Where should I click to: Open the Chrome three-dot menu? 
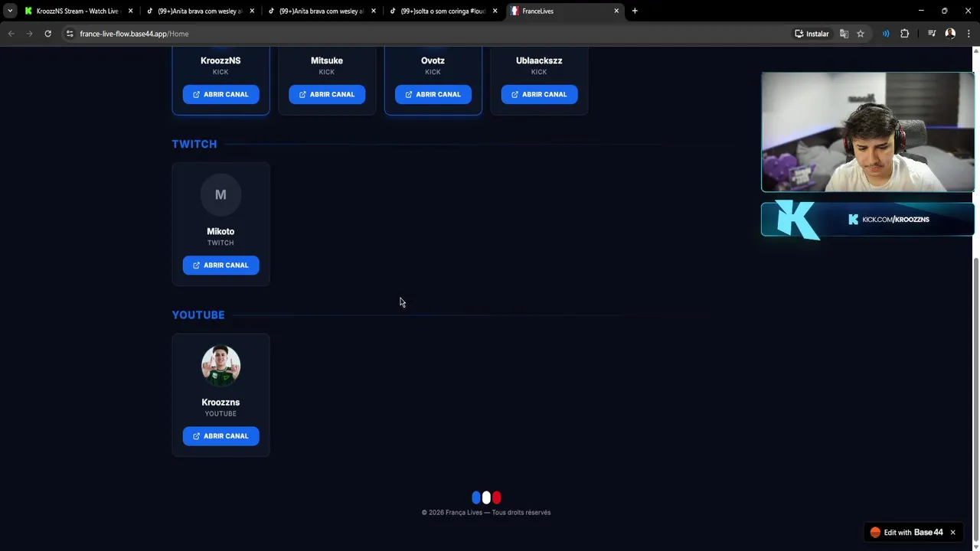point(969,34)
